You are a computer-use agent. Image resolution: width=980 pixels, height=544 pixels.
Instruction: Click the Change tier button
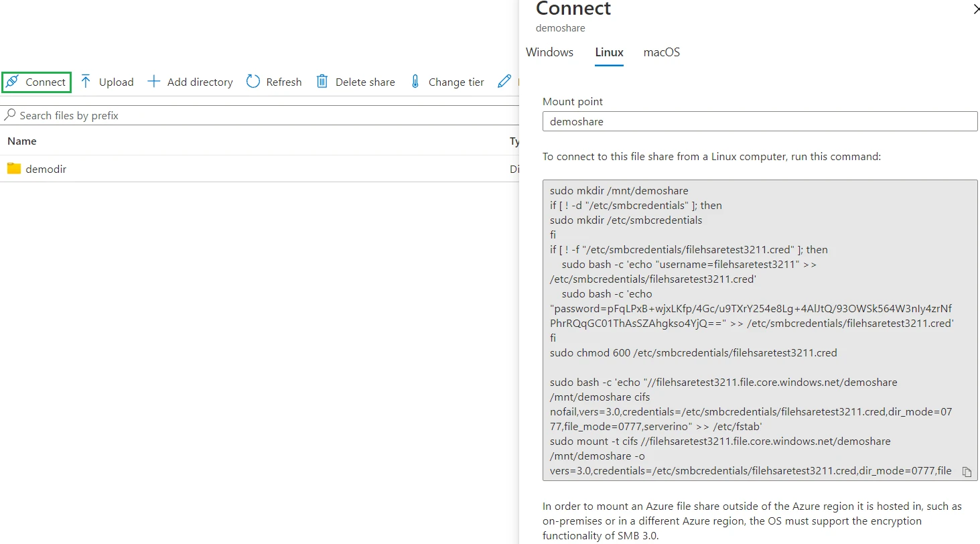coord(447,81)
